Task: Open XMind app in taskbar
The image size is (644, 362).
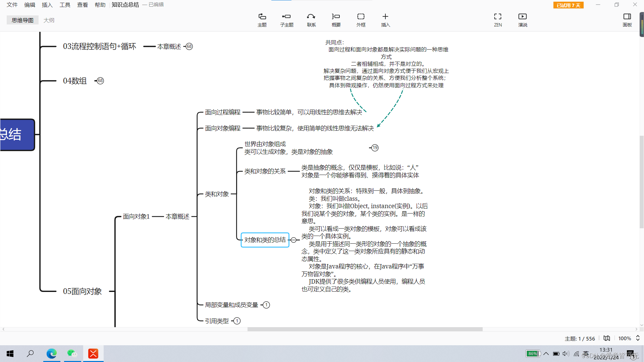Action: coord(93,354)
